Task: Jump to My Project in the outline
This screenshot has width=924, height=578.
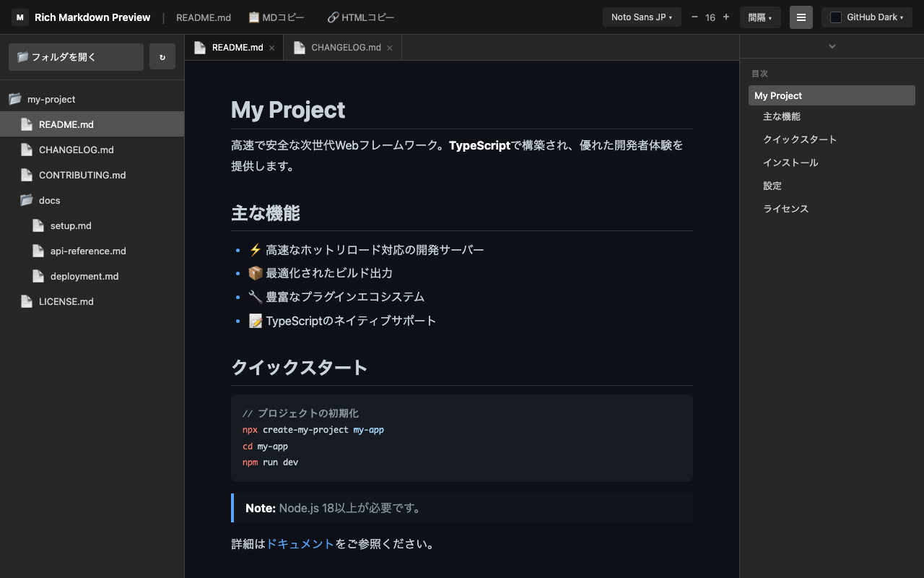Action: pyautogui.click(x=832, y=95)
